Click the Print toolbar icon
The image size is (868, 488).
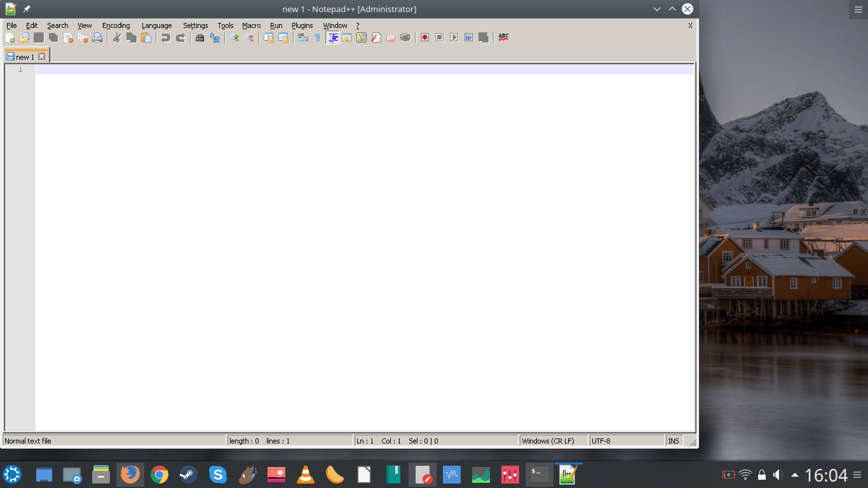coord(97,37)
